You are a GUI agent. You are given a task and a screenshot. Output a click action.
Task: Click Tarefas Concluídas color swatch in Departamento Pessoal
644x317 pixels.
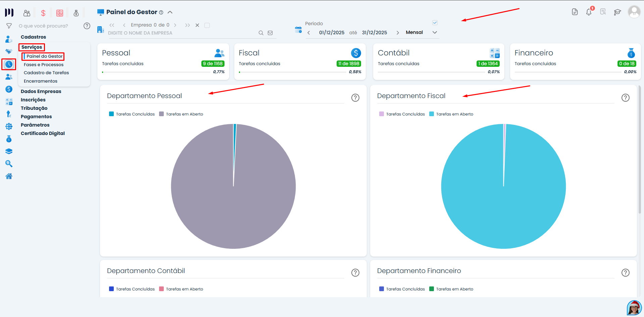(111, 114)
